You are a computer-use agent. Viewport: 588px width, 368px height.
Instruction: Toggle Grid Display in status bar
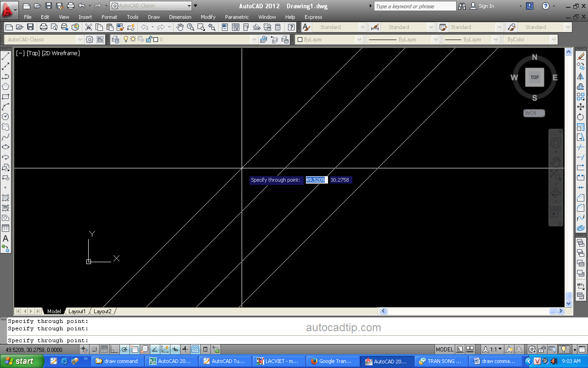104,349
